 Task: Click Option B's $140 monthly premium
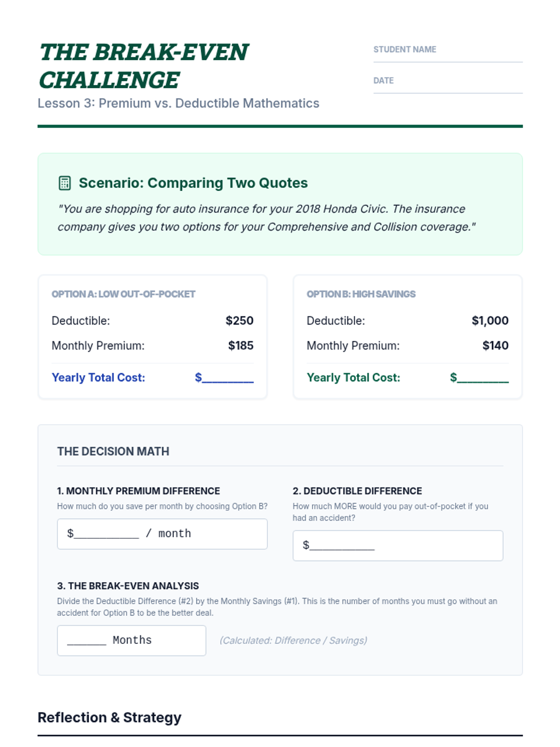click(495, 345)
